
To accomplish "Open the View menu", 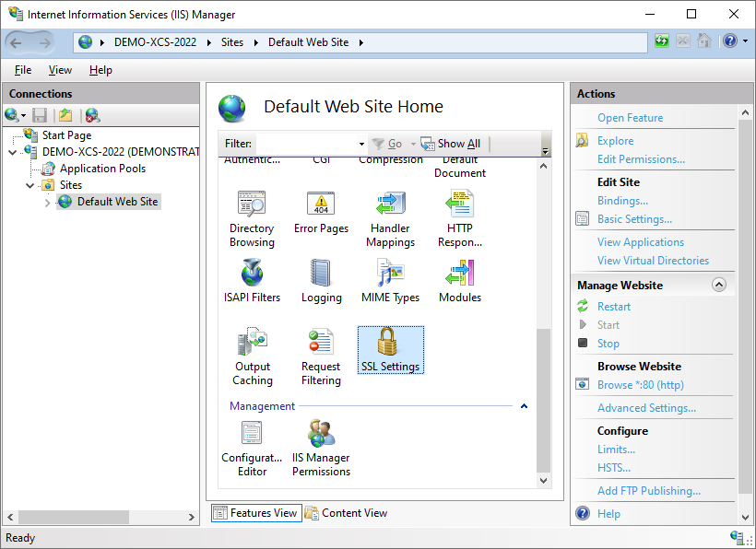I will pyautogui.click(x=60, y=70).
